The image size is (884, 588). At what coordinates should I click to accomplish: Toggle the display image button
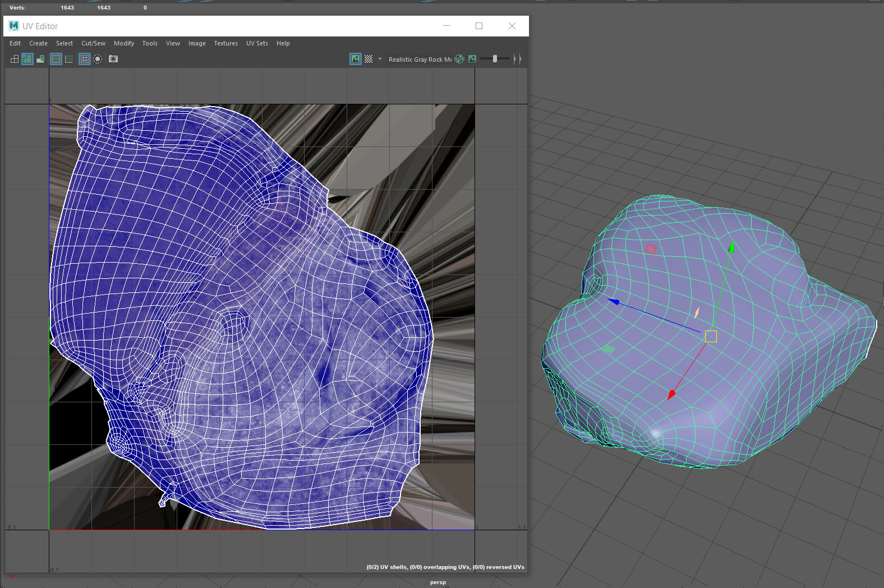(x=356, y=59)
